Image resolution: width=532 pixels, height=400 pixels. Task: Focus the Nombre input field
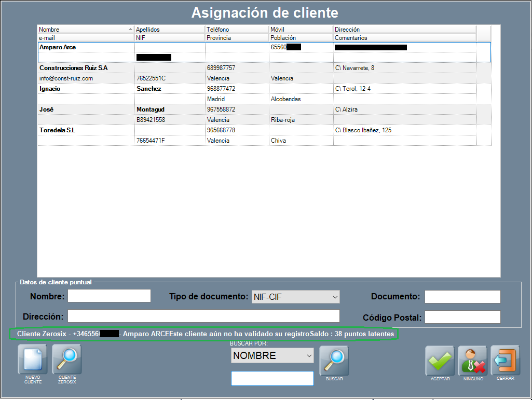click(x=109, y=296)
